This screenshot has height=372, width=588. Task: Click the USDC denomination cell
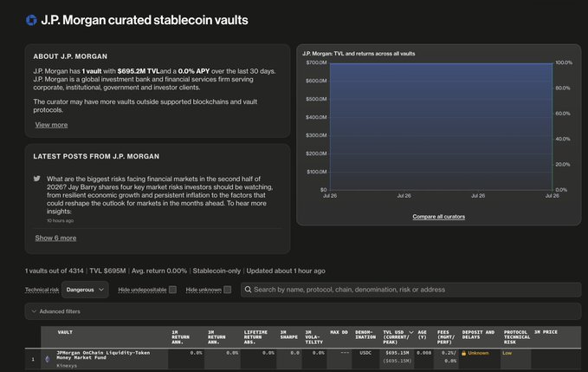365,353
